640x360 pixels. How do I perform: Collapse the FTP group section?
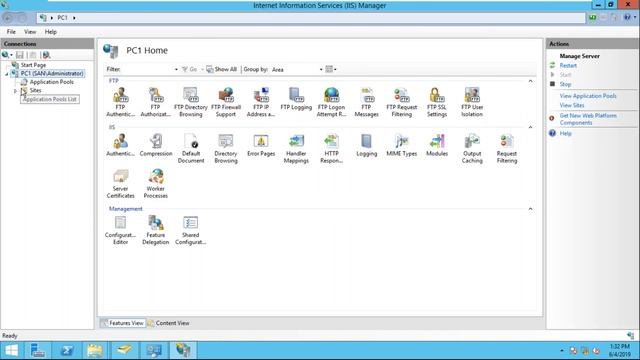[530, 81]
